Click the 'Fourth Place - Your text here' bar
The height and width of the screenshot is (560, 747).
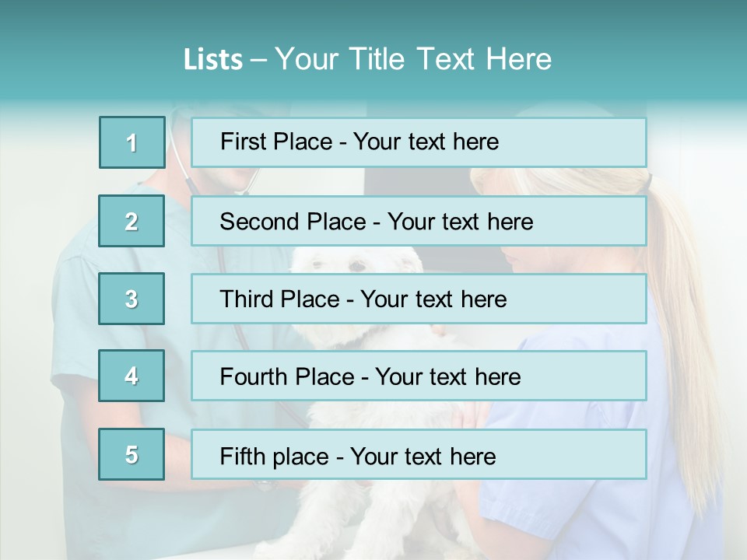pyautogui.click(x=419, y=376)
